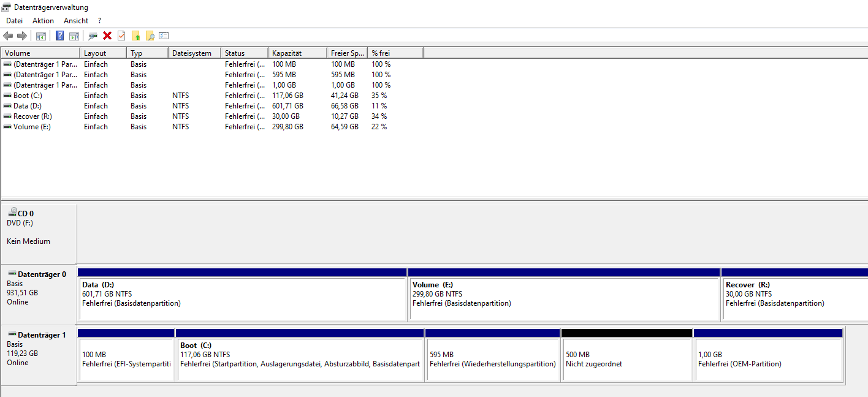Select the Data (D:) row in volume list
The width and height of the screenshot is (868, 397).
(212, 106)
